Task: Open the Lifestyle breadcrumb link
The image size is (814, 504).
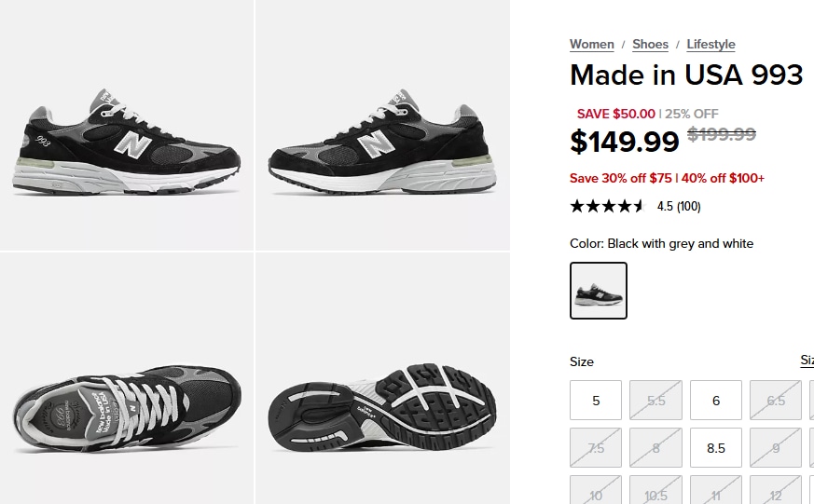Action: [x=711, y=45]
